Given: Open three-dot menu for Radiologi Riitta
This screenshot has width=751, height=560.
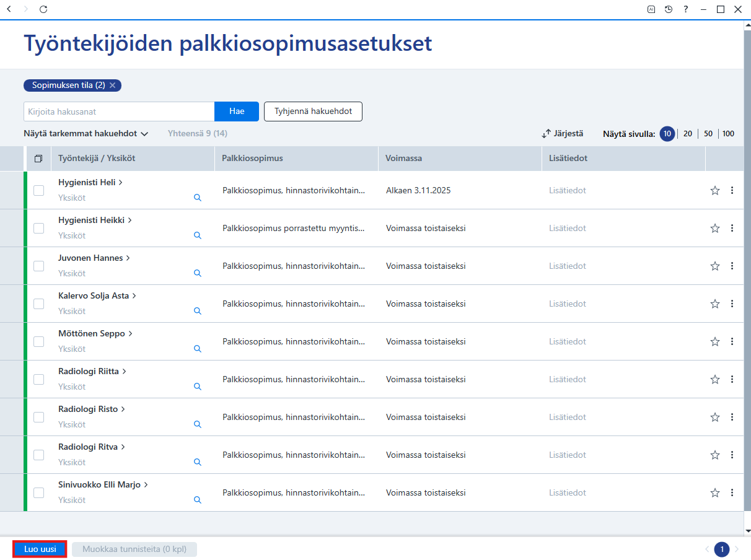Looking at the screenshot, I should click(x=732, y=379).
